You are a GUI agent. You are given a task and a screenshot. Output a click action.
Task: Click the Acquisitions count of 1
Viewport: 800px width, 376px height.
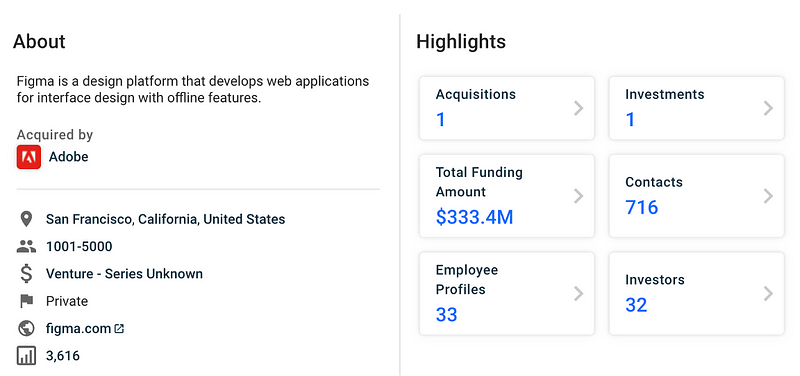[x=441, y=120]
